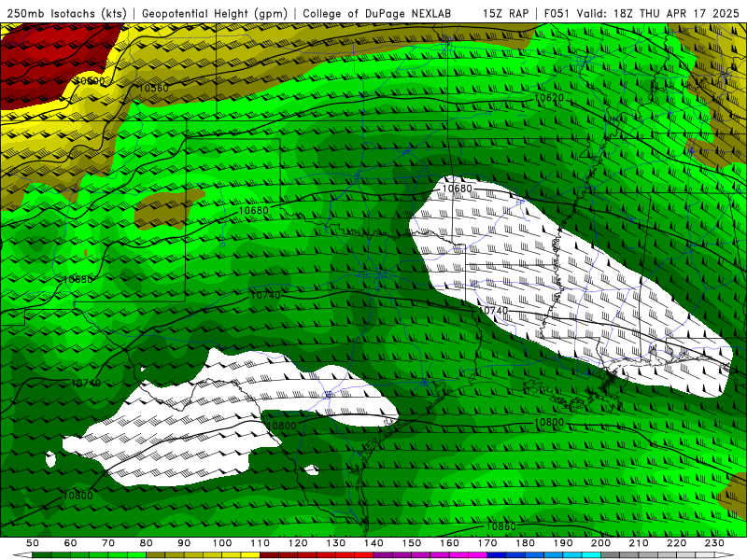Viewport: 747px width, 560px height.
Task: Click the 10620 height contour label
Action: click(x=549, y=98)
